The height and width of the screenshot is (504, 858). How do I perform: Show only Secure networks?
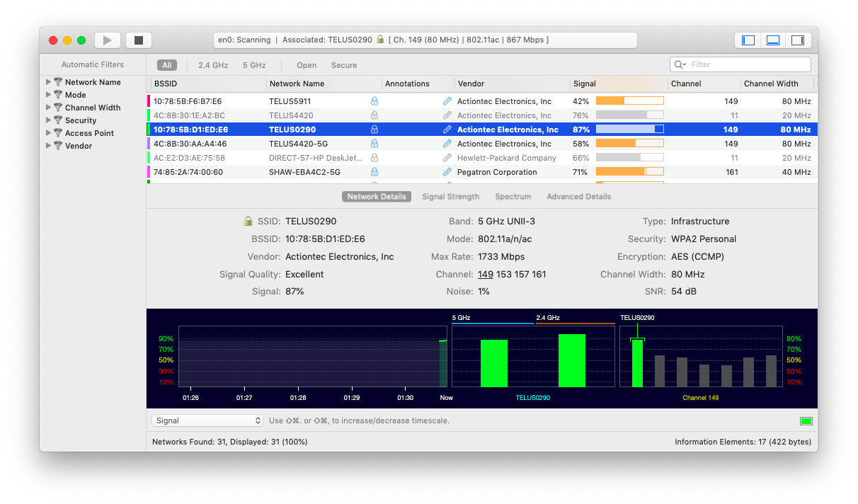344,65
